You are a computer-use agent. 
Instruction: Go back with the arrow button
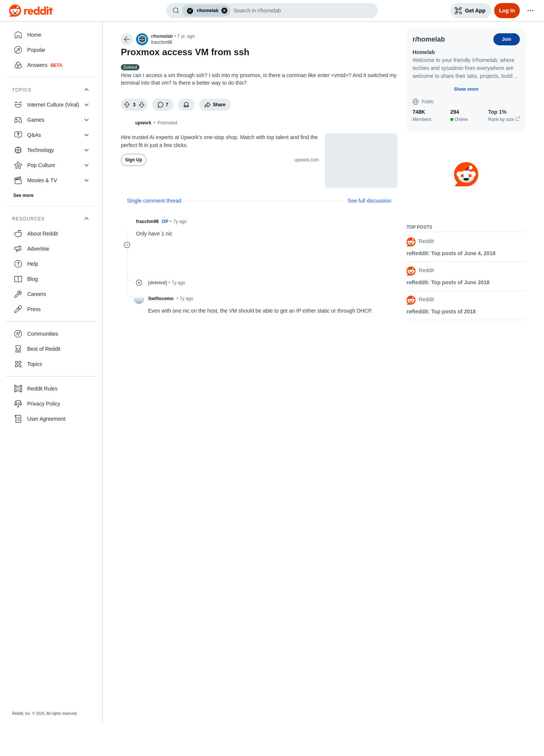[x=127, y=39]
